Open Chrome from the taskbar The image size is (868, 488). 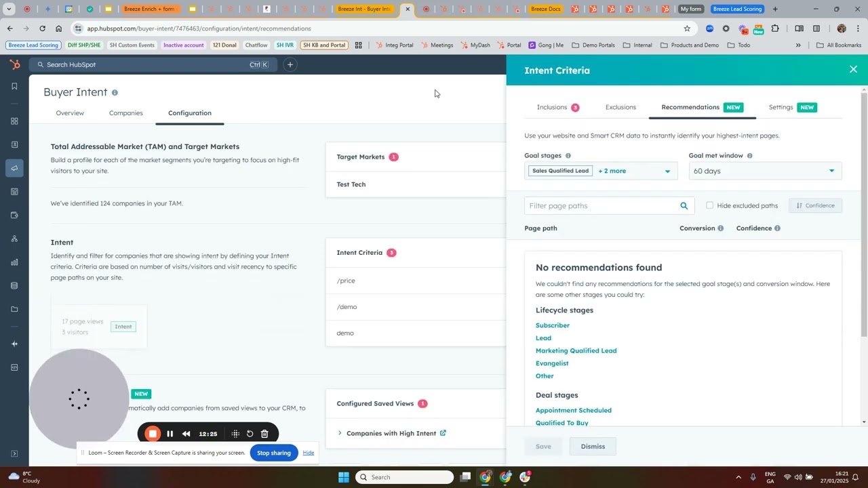pyautogui.click(x=486, y=477)
